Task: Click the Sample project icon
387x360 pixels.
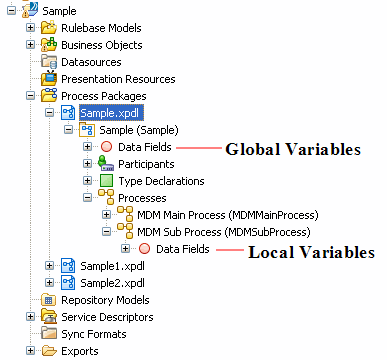Action: click(x=30, y=11)
